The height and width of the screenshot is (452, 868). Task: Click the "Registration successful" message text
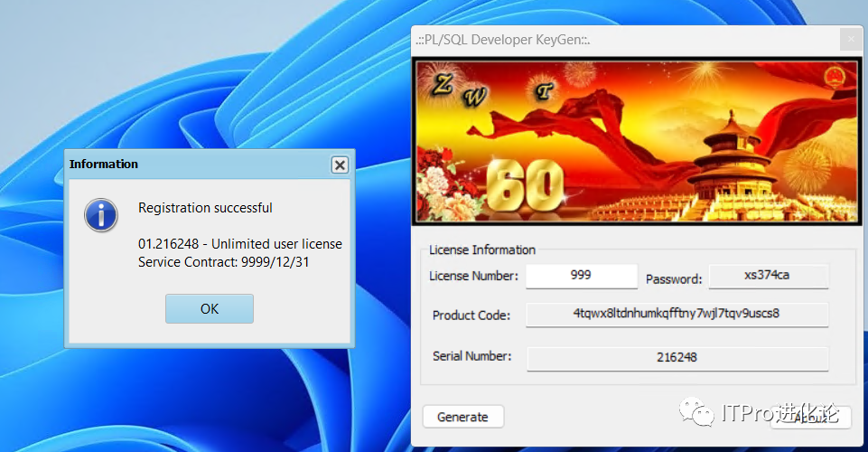point(205,208)
